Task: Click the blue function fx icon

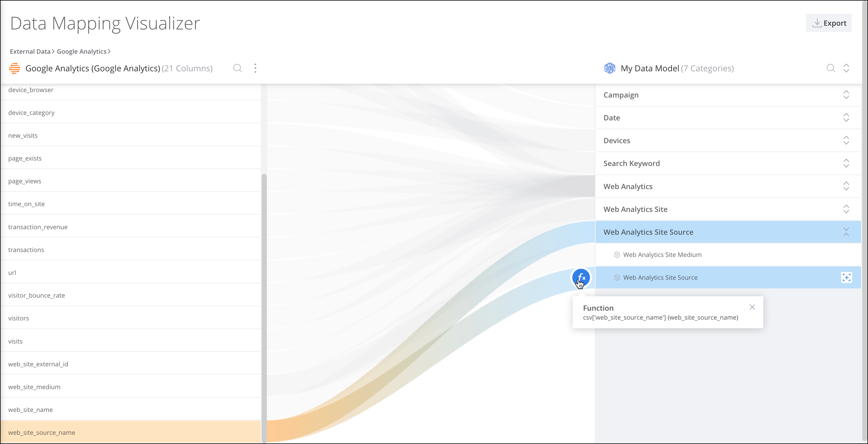Action: tap(581, 278)
